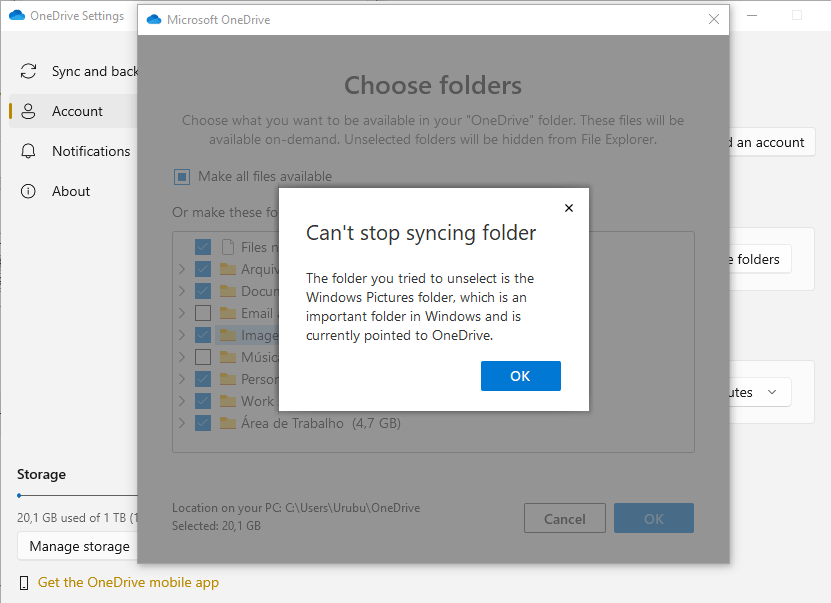Minimize the OneDrive Settings window
The image size is (831, 603).
[x=752, y=15]
